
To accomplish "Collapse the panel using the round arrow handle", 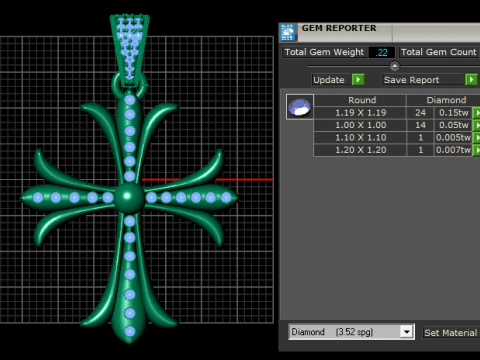I will click(394, 66).
